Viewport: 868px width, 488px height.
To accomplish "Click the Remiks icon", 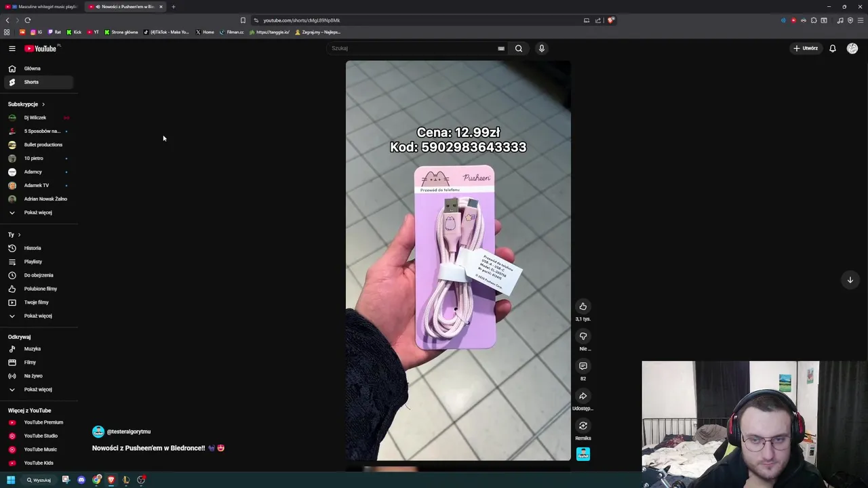I will click(583, 426).
